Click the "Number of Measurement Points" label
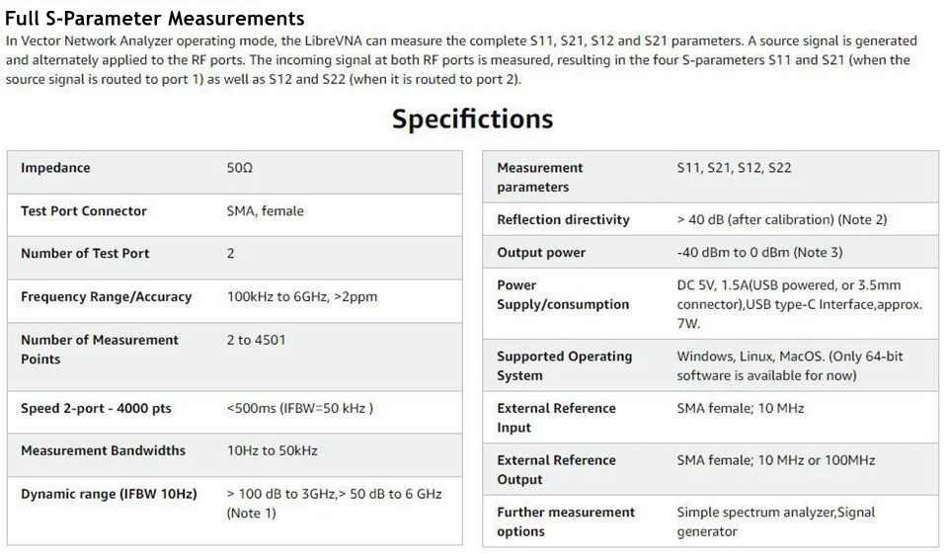The width and height of the screenshot is (948, 560). [99, 349]
